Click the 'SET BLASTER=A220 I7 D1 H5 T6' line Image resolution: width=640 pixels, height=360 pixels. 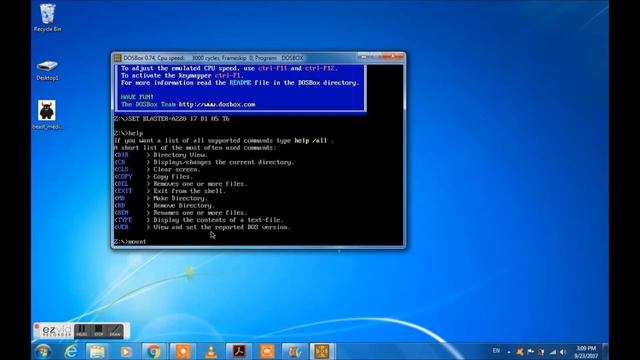[x=179, y=119]
